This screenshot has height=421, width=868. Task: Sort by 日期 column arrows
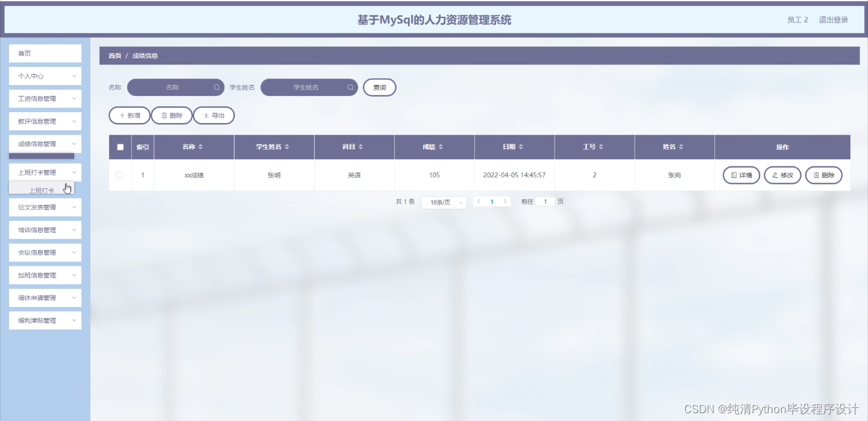pyautogui.click(x=521, y=147)
